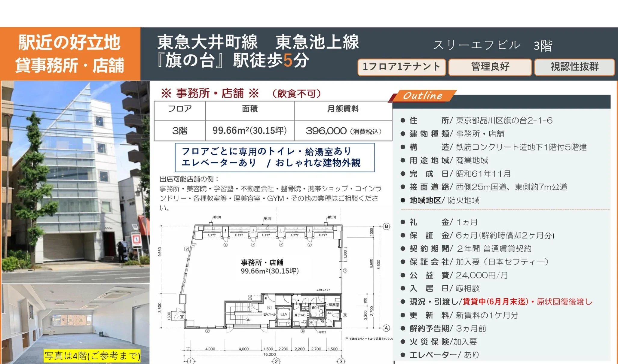Click the 視認性抜群 badge

tap(574, 67)
